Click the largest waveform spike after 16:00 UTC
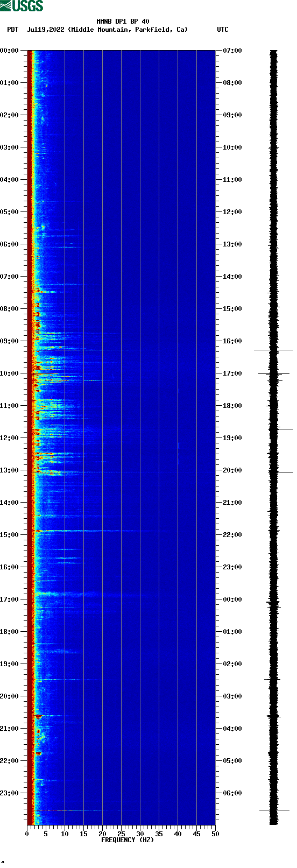 click(x=273, y=350)
